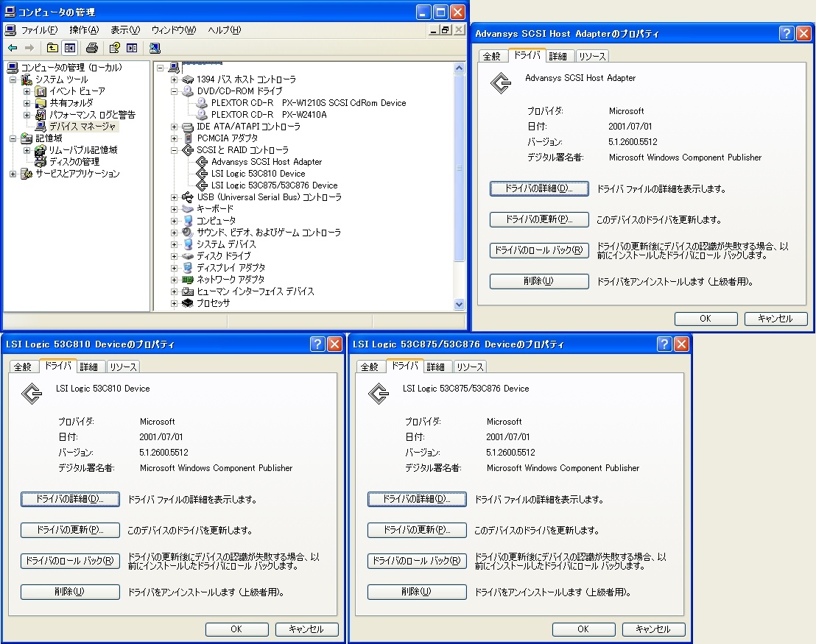Expand the サービスとアプリケーション tree node
The width and height of the screenshot is (816, 644).
(x=13, y=174)
